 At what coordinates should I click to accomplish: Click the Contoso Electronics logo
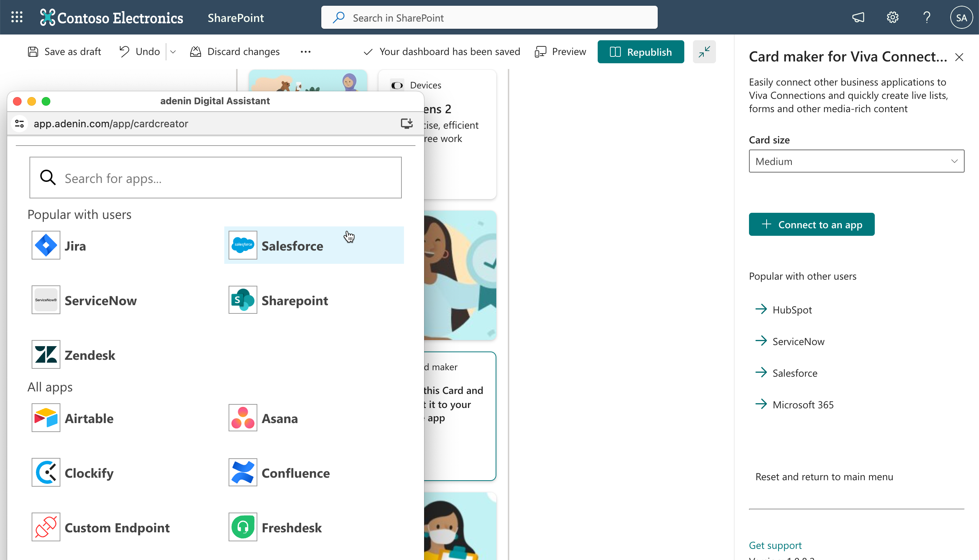pos(111,18)
